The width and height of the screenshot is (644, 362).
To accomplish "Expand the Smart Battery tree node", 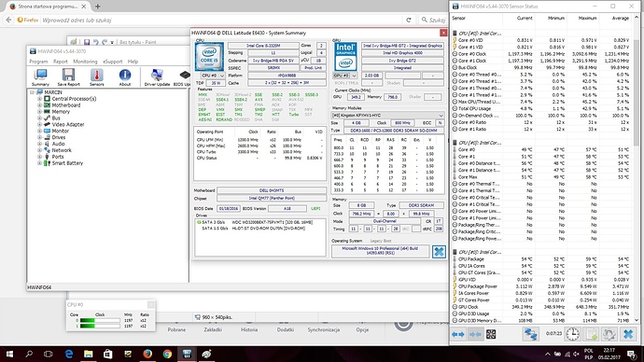I will [40, 163].
